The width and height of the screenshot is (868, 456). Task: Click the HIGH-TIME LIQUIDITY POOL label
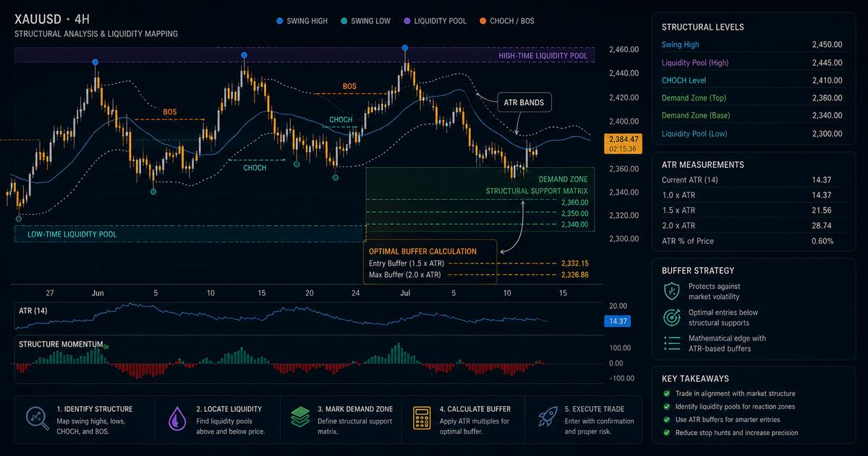coord(542,56)
